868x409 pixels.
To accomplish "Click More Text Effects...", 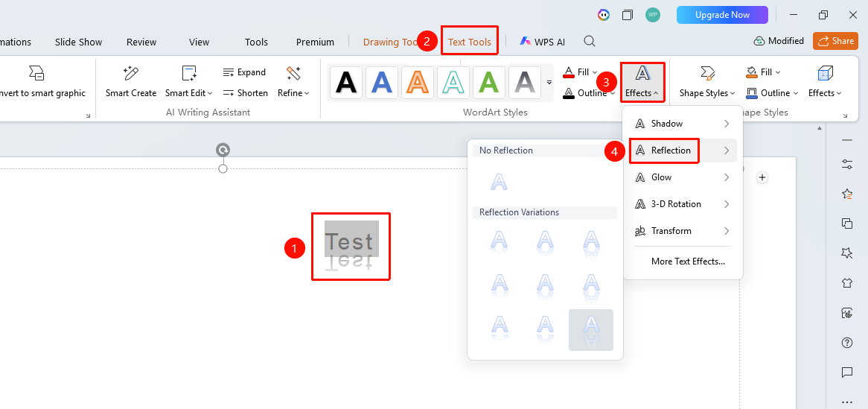I will (x=688, y=261).
